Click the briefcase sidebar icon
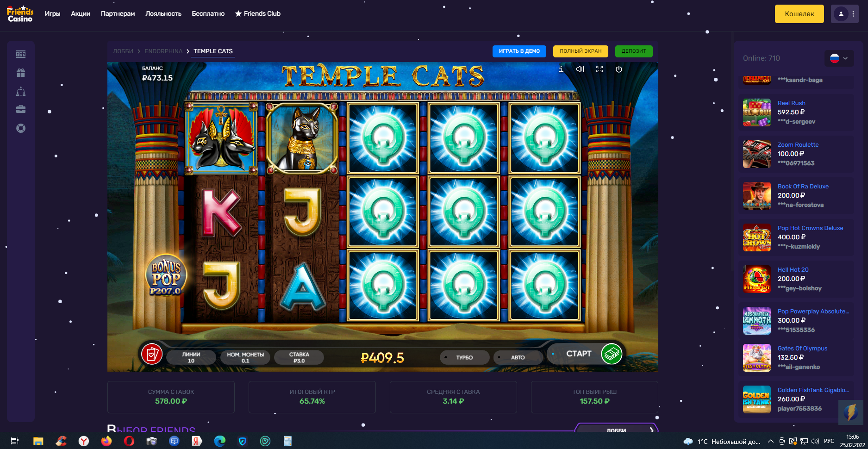 21,109
